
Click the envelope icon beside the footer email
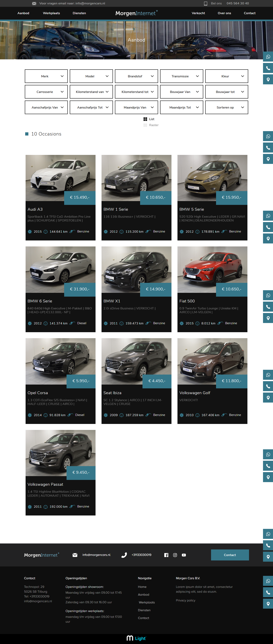75,555
